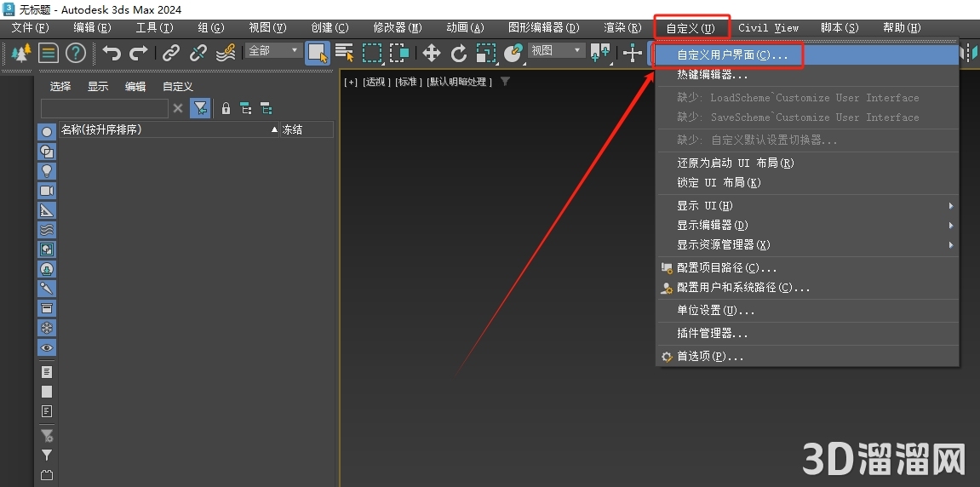Click the [+] viewport label menu
This screenshot has height=487, width=980.
pos(352,82)
